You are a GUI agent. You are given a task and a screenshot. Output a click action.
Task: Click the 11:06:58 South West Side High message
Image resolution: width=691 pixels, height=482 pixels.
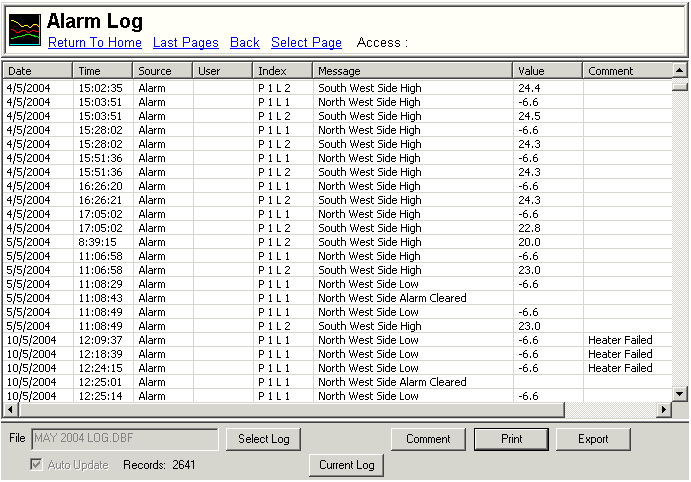[x=370, y=271]
